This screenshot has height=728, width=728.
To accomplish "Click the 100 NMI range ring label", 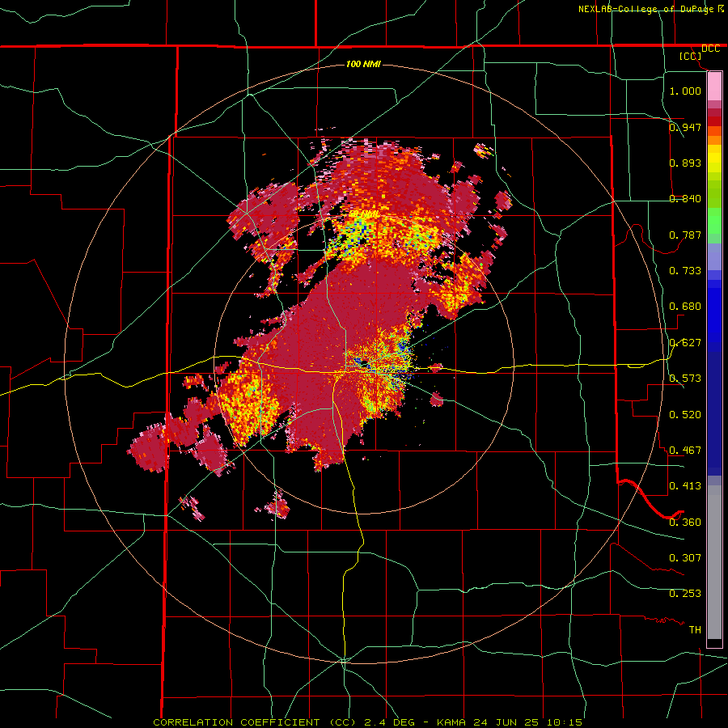I will pos(363,64).
